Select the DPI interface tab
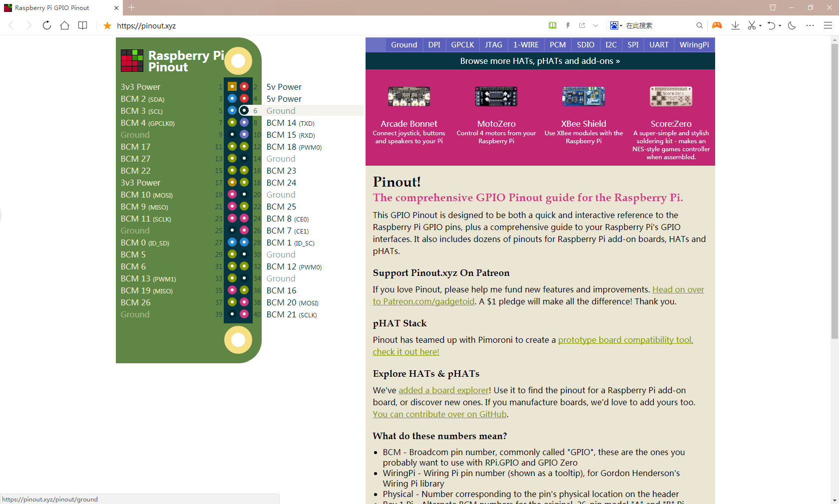This screenshot has width=839, height=504. coord(434,44)
